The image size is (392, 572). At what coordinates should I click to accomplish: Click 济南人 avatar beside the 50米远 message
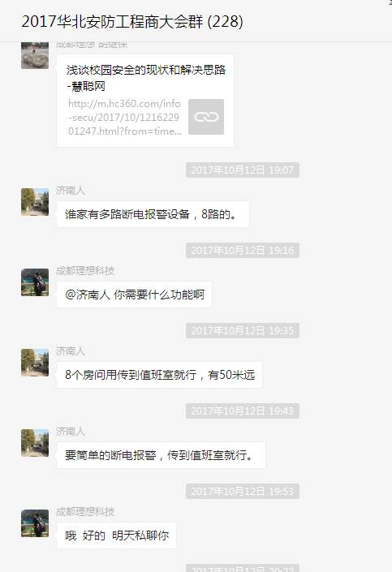point(35,362)
